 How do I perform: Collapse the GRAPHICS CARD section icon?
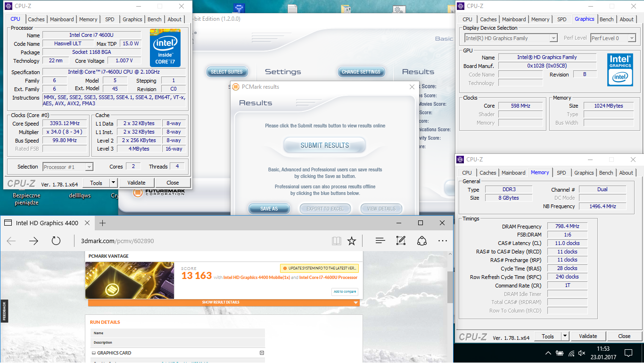pyautogui.click(x=262, y=353)
